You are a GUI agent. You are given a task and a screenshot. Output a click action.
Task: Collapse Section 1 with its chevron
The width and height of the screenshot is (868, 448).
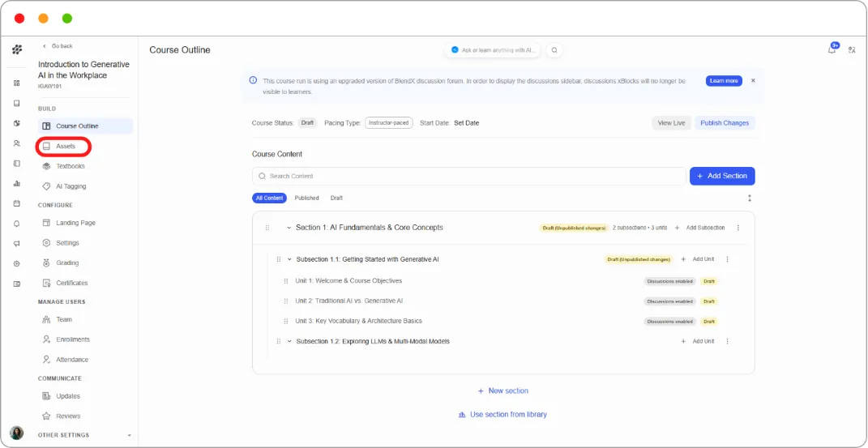click(289, 228)
